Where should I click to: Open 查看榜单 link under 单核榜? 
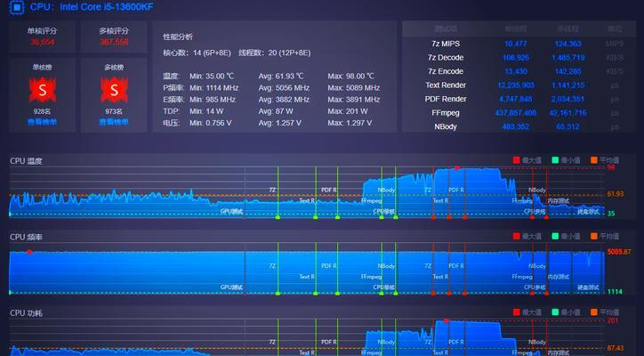coord(43,122)
